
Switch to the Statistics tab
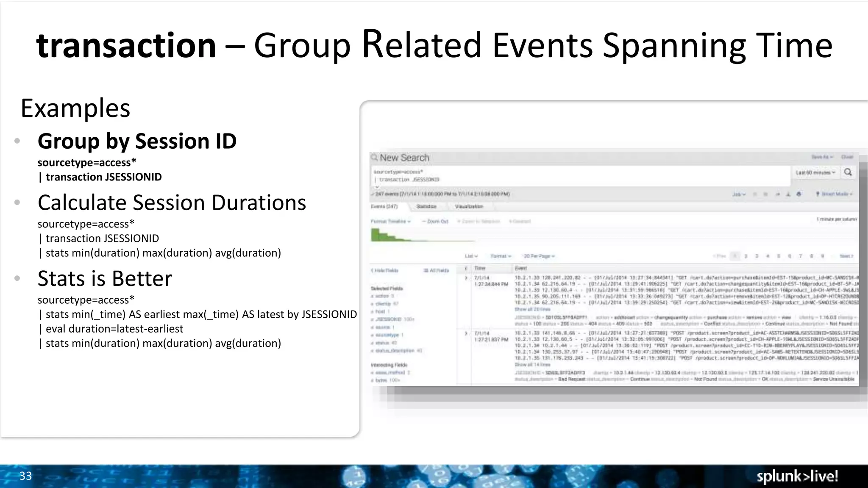click(x=426, y=206)
